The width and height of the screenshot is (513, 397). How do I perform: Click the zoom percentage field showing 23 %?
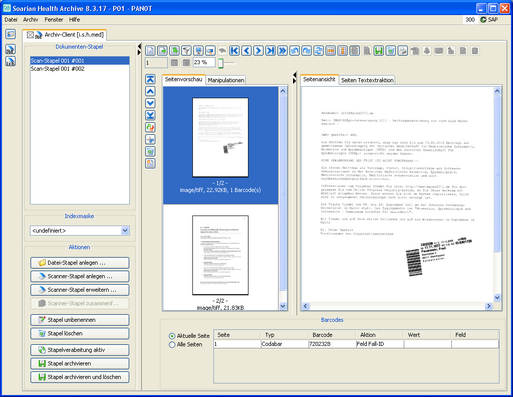click(204, 62)
